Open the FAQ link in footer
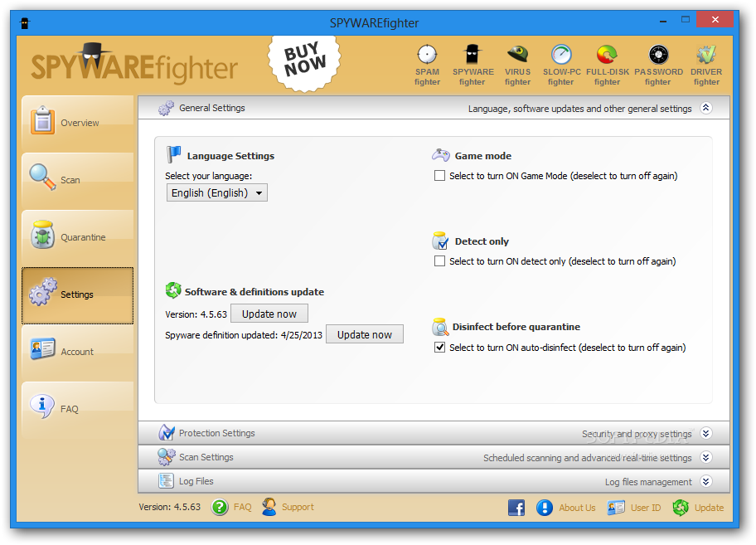The width and height of the screenshot is (756, 545). 243,508
